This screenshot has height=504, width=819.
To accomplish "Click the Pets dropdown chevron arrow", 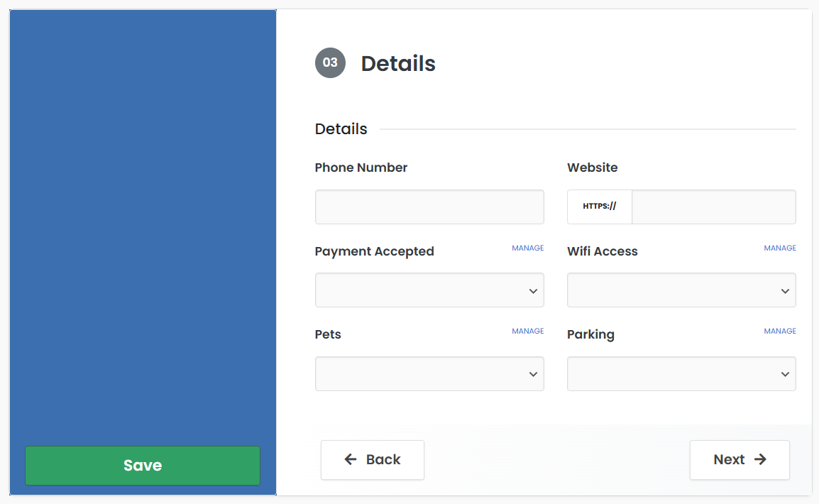I will 533,374.
